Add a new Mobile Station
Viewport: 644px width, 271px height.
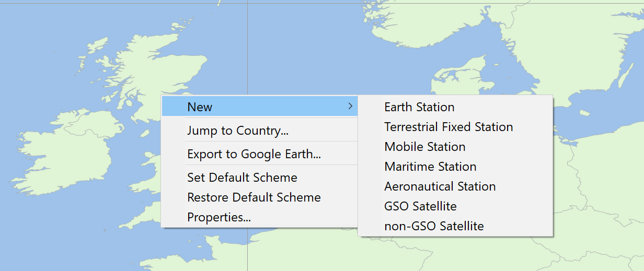tap(455, 147)
